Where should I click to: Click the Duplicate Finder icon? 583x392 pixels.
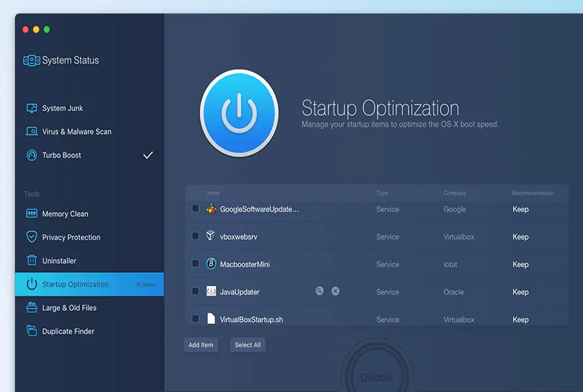click(x=31, y=331)
